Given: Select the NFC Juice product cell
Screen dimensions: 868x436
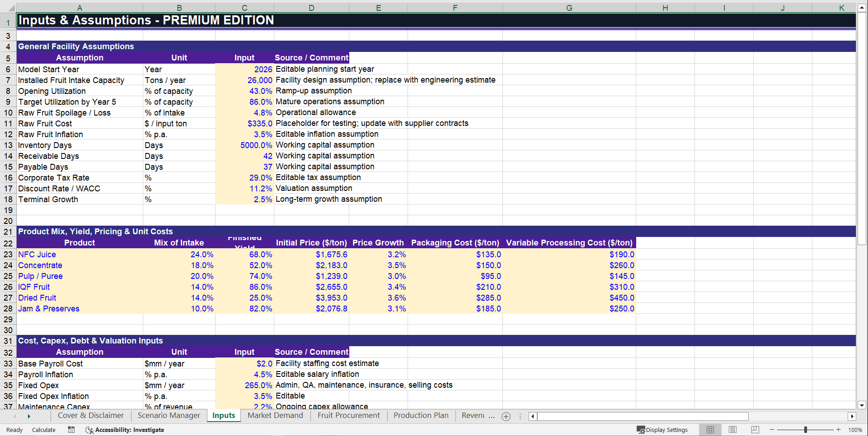Looking at the screenshot, I should click(x=80, y=255).
